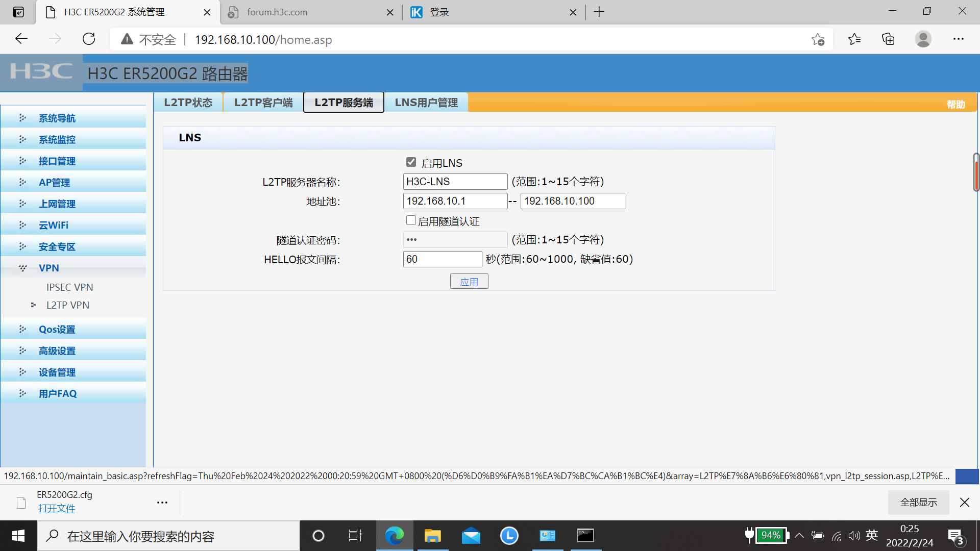The image size is (980, 551).
Task: Open the browser Collections icon
Action: 888,39
